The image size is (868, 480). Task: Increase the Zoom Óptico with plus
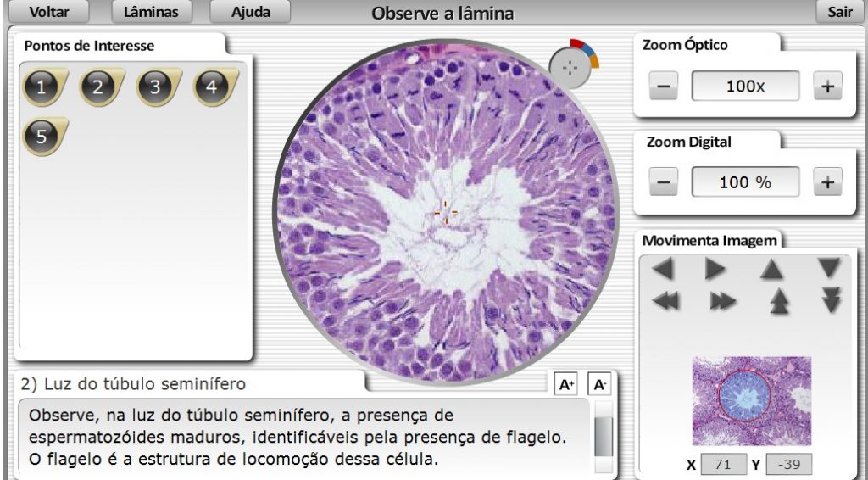pos(827,87)
